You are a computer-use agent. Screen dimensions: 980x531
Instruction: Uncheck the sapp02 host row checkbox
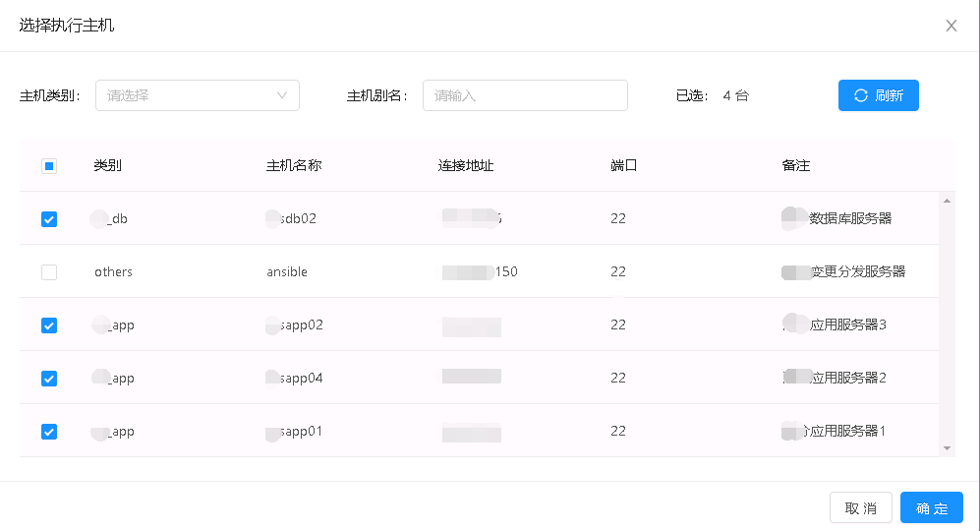click(49, 325)
